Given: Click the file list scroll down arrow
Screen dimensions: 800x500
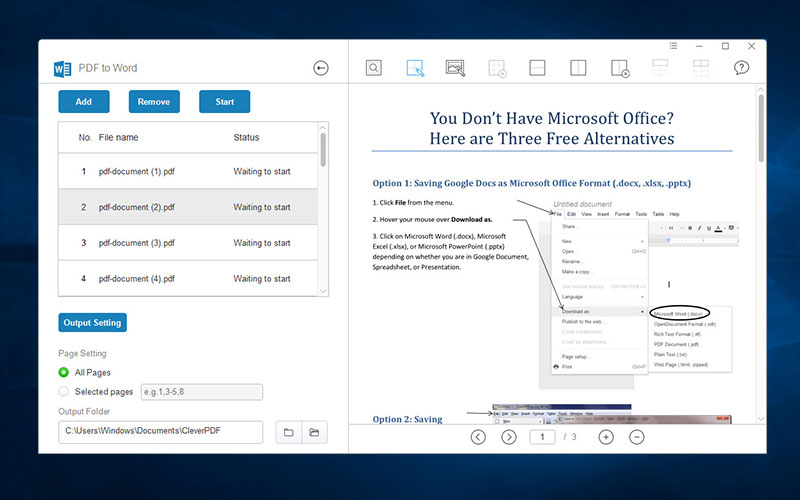Looking at the screenshot, I should 323,291.
